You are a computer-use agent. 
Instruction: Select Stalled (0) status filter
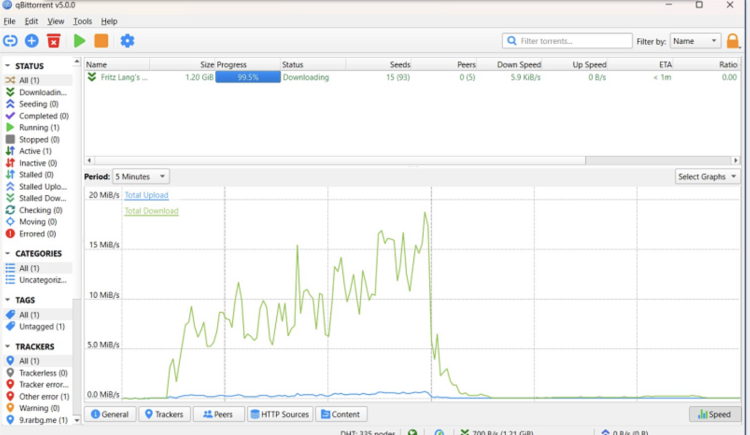click(x=38, y=175)
